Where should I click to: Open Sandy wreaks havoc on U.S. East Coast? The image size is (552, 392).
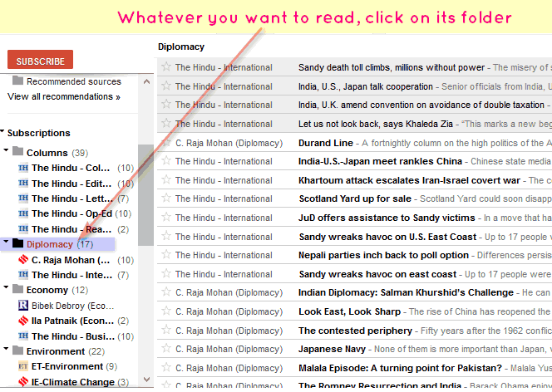tap(387, 237)
